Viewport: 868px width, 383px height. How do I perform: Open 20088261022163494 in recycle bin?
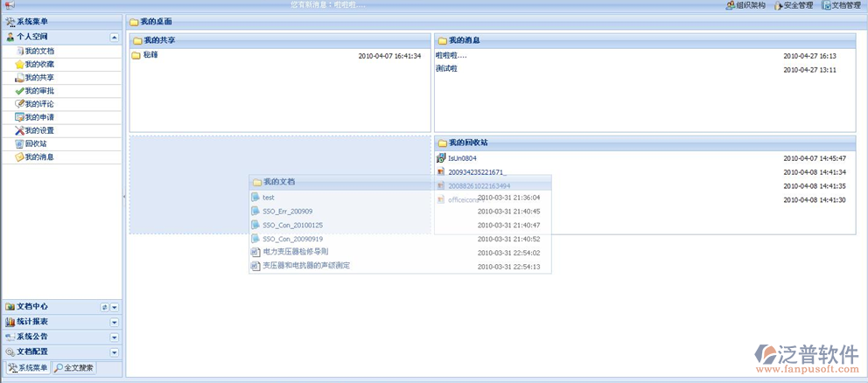(x=479, y=186)
